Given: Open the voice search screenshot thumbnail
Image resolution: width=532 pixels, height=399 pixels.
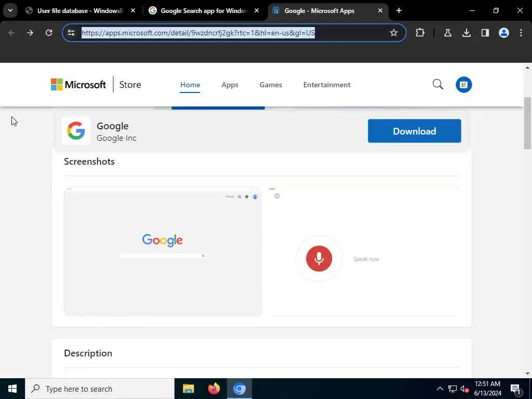Looking at the screenshot, I should tap(364, 251).
